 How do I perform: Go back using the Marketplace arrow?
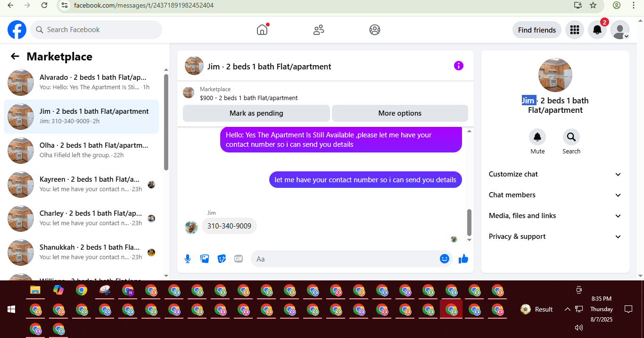(x=15, y=57)
